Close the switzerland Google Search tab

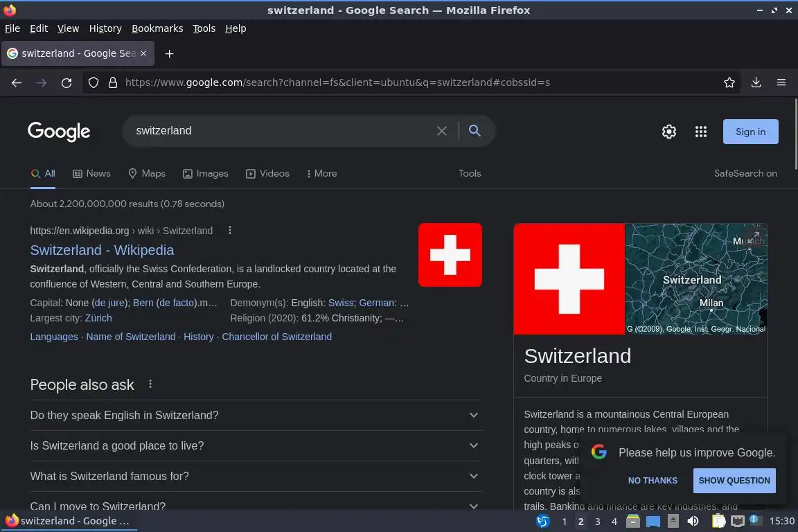click(x=143, y=53)
